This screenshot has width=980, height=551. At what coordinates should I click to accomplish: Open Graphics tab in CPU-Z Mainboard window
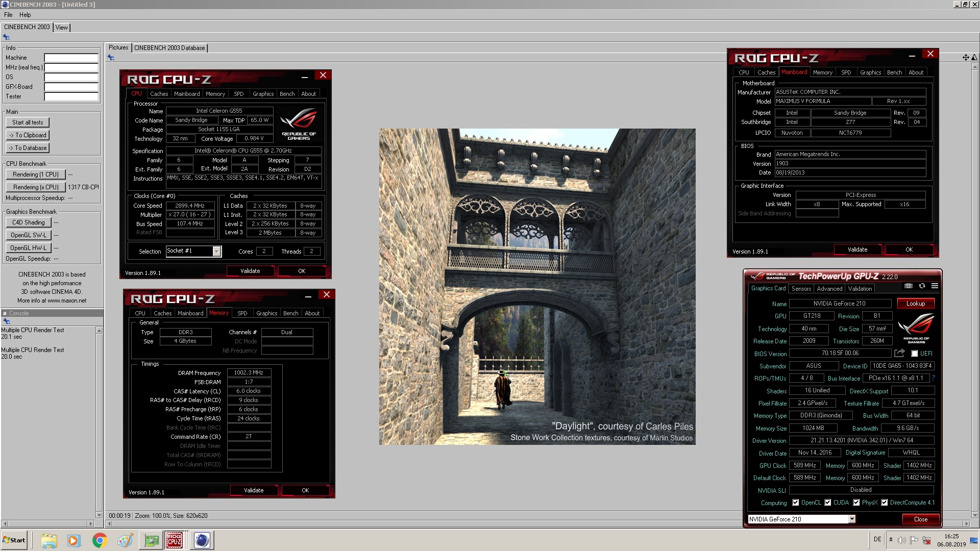coord(870,72)
